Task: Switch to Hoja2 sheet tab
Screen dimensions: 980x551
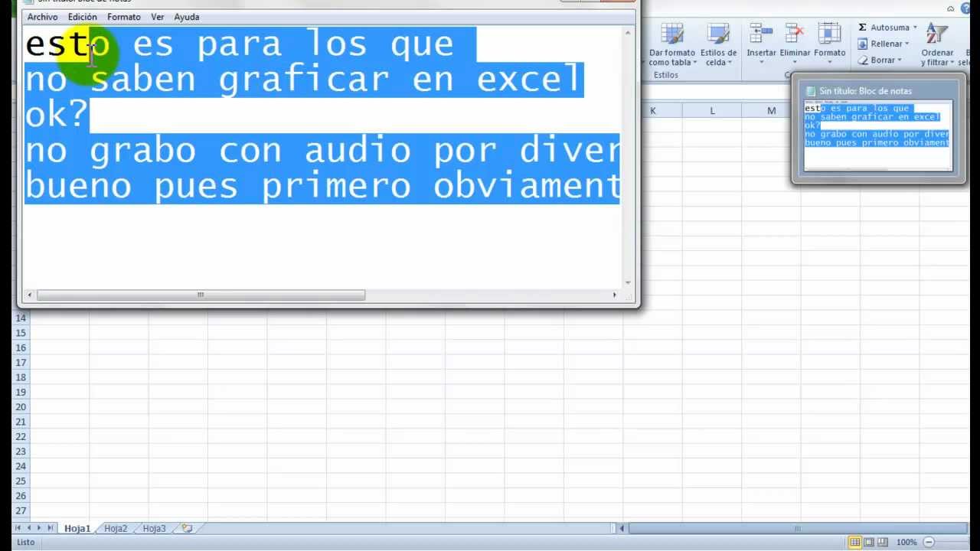Action: (116, 528)
